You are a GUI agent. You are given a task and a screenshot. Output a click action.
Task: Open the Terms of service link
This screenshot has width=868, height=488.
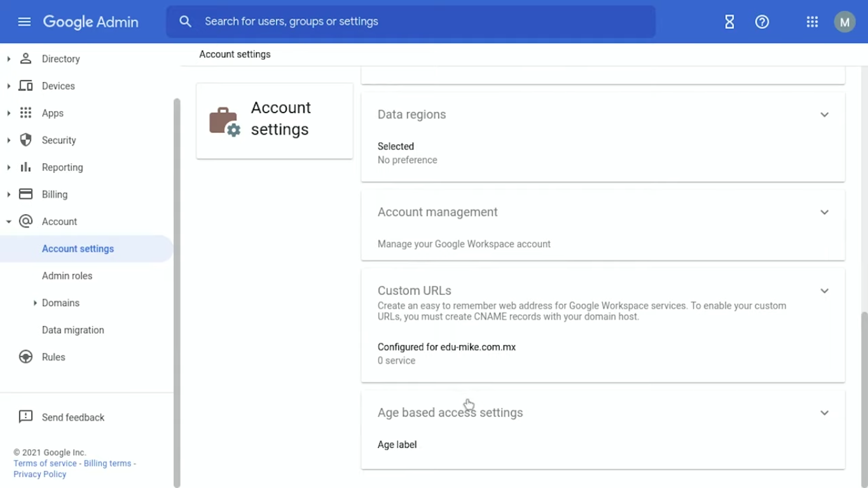click(x=45, y=463)
